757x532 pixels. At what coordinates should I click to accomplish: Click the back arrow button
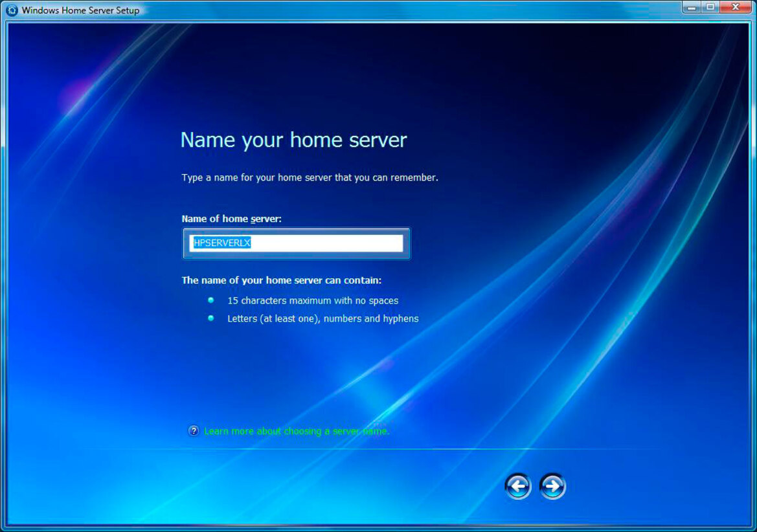(518, 485)
